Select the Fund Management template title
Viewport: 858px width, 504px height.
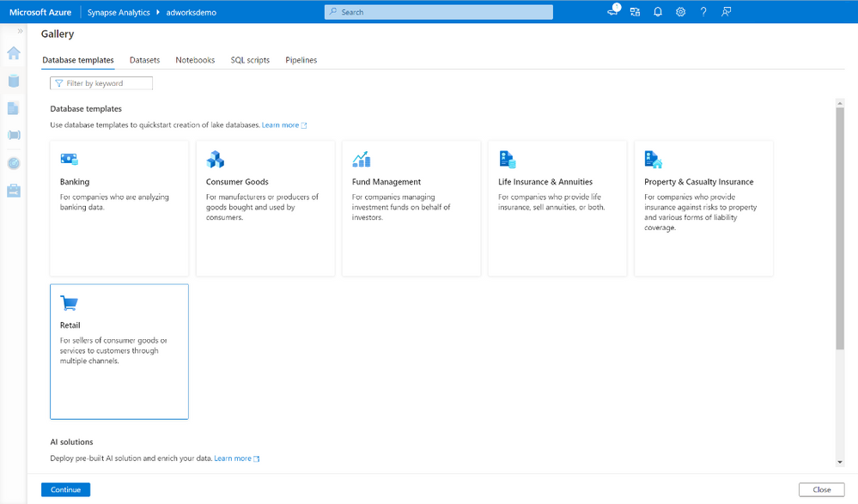(386, 182)
